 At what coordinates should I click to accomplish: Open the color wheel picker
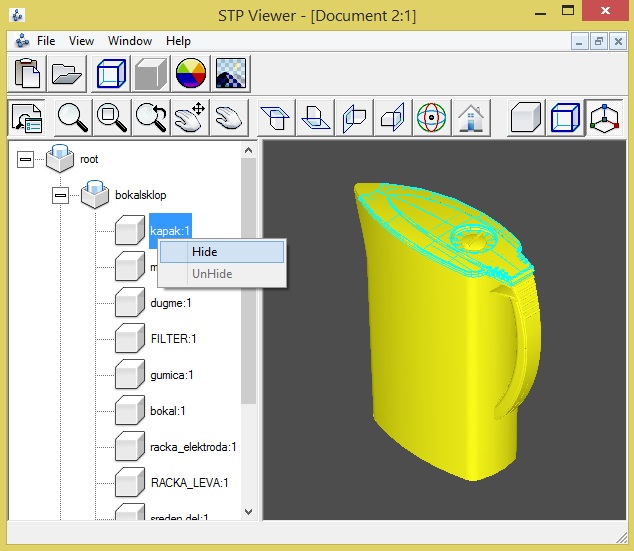[191, 74]
